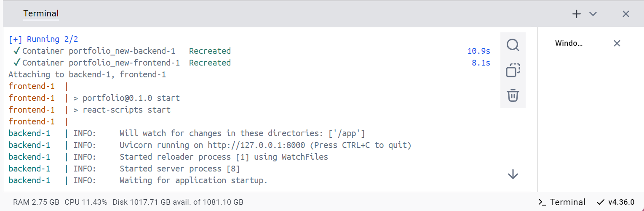The height and width of the screenshot is (211, 644).
Task: Expand the chevron next to the plus icon
Action: tap(593, 14)
